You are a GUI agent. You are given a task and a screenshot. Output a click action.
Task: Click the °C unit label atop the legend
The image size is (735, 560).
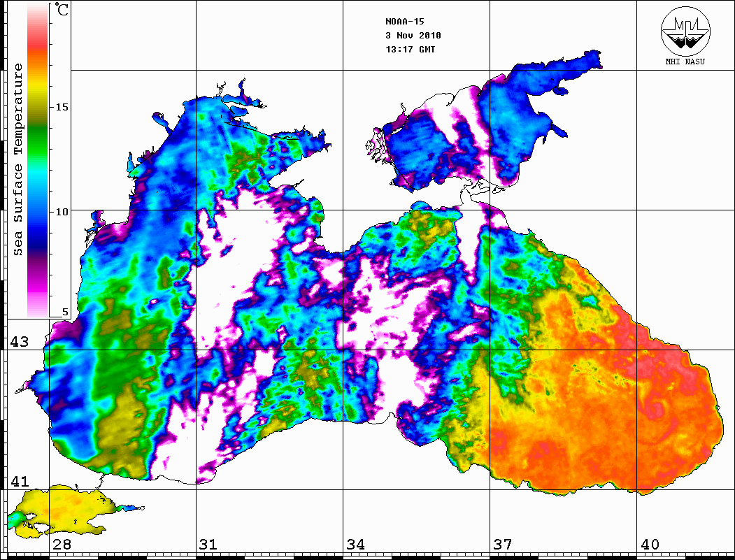[62, 9]
